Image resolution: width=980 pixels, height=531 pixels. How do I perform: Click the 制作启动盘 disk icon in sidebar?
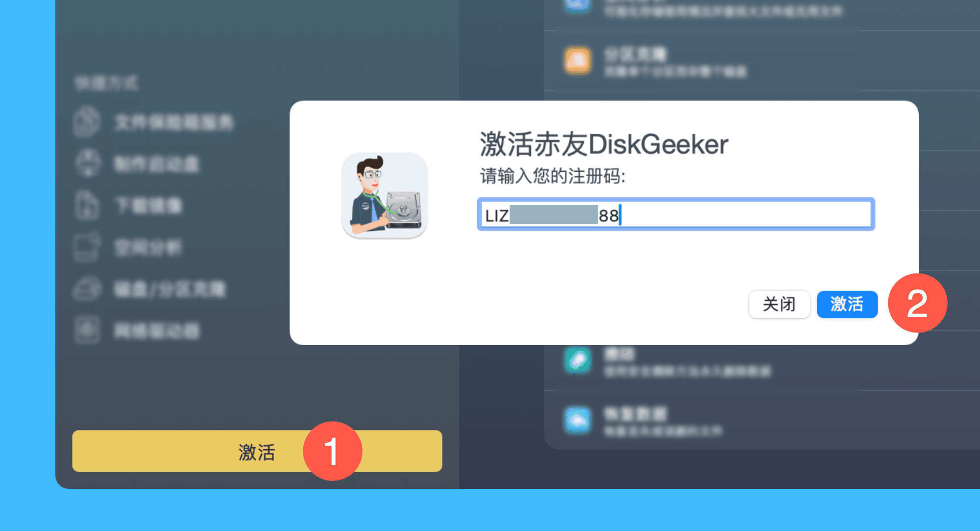pyautogui.click(x=88, y=163)
